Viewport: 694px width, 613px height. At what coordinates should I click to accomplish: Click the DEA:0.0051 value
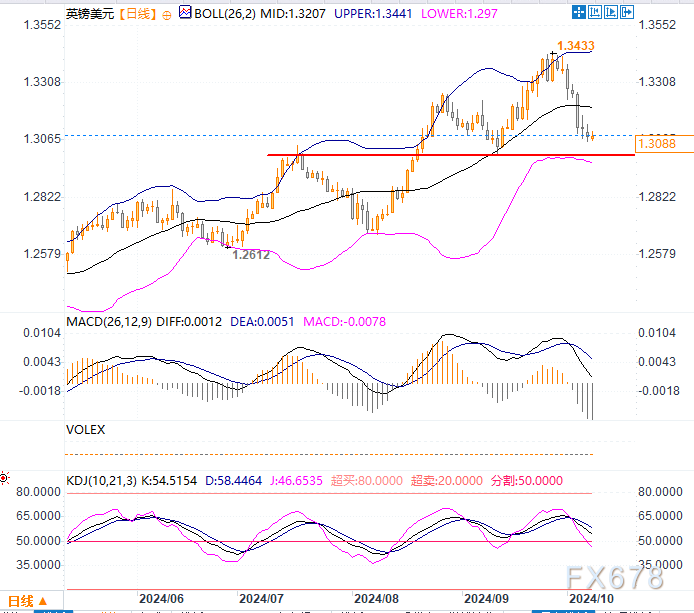pyautogui.click(x=262, y=322)
